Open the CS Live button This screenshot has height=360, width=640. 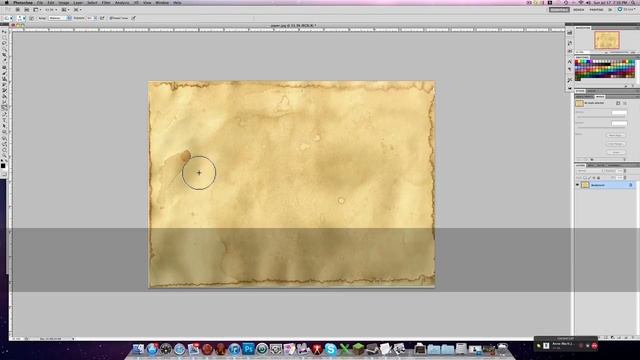pyautogui.click(x=627, y=10)
